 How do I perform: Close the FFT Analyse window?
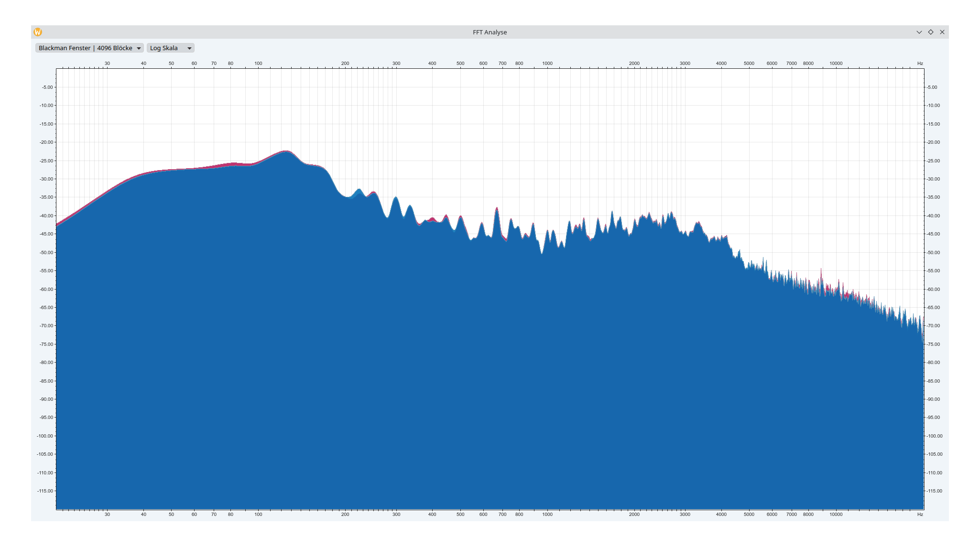942,32
